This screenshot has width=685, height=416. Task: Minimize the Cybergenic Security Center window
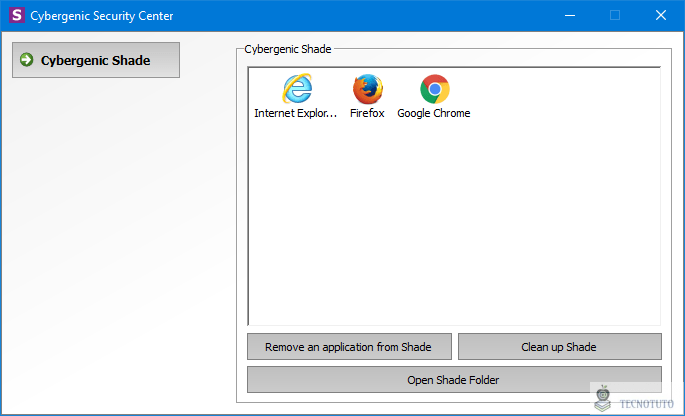[x=570, y=16]
